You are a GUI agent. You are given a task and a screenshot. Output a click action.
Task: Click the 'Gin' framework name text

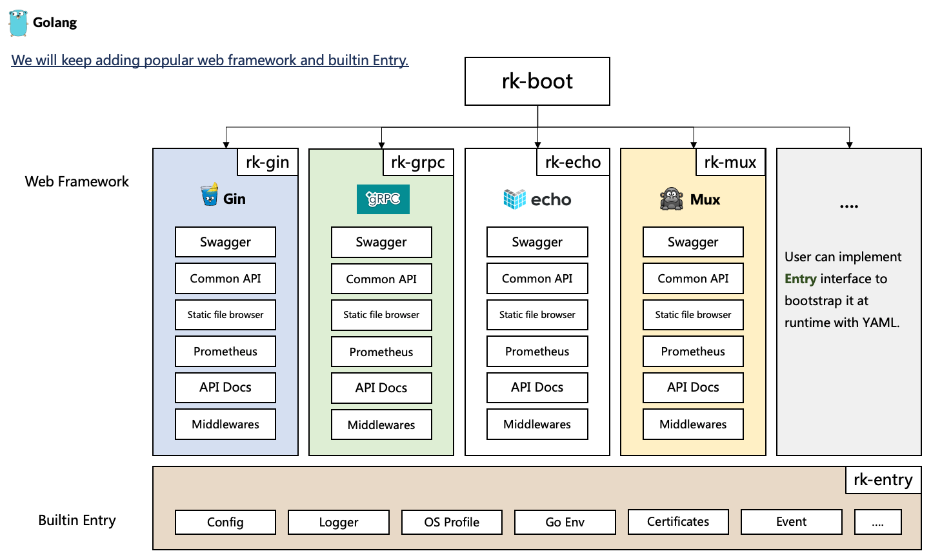pyautogui.click(x=234, y=199)
